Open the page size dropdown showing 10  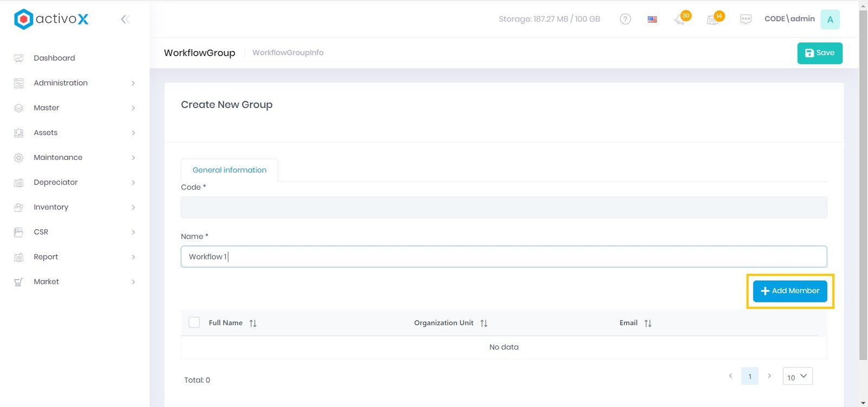click(797, 377)
